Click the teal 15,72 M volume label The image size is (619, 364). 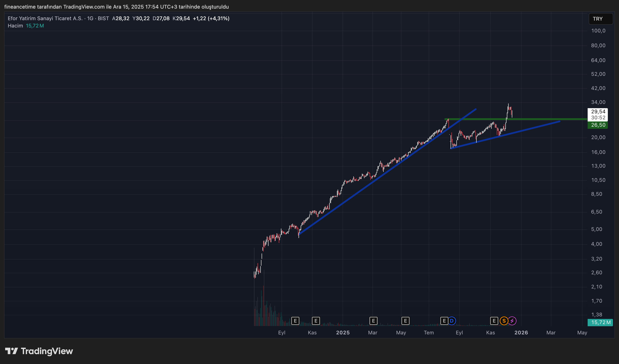[600, 322]
